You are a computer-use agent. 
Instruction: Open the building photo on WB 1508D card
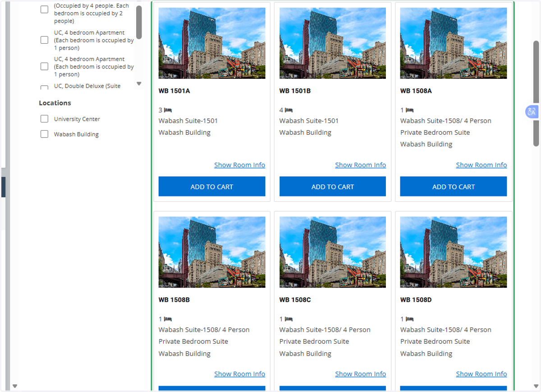click(454, 252)
